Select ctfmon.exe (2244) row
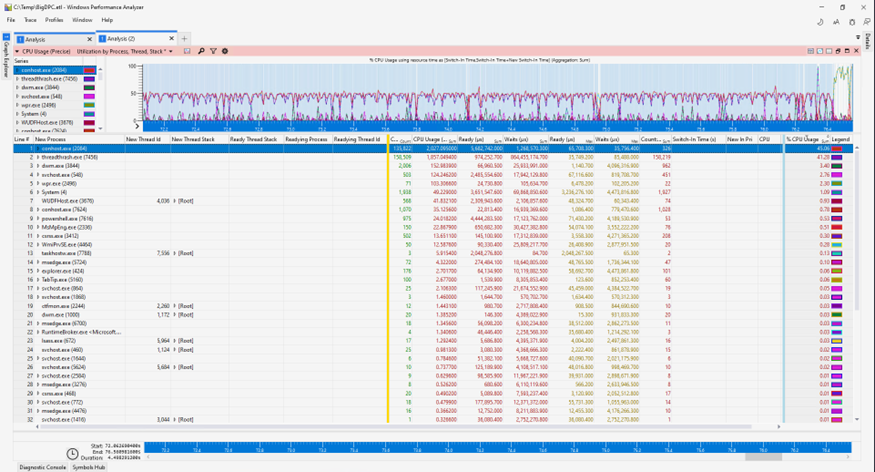Screen dimensions: 875x472 pos(433,306)
